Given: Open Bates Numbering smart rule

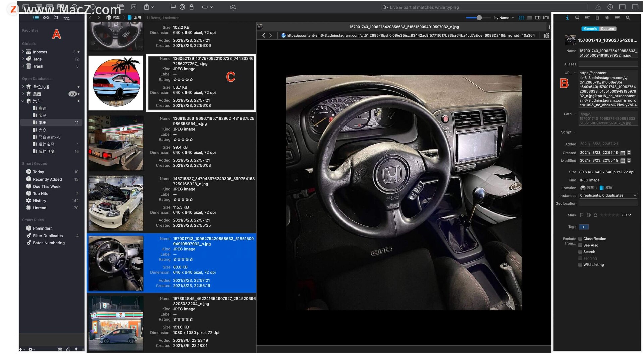Looking at the screenshot, I should pyautogui.click(x=51, y=243).
